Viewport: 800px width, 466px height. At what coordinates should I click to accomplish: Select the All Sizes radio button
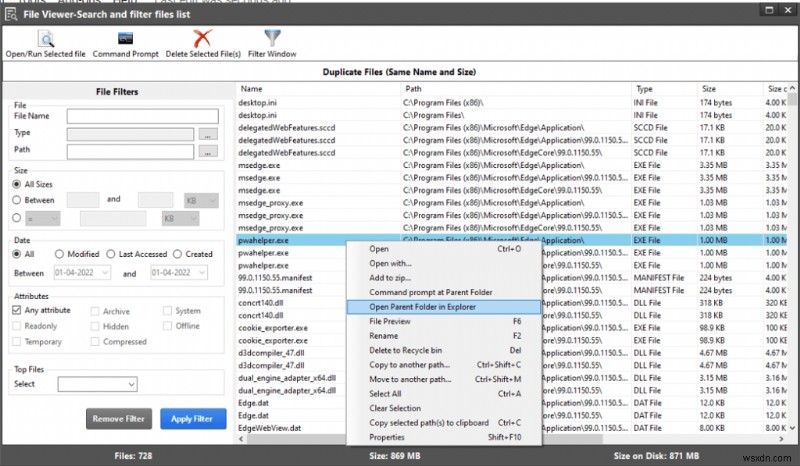(17, 184)
